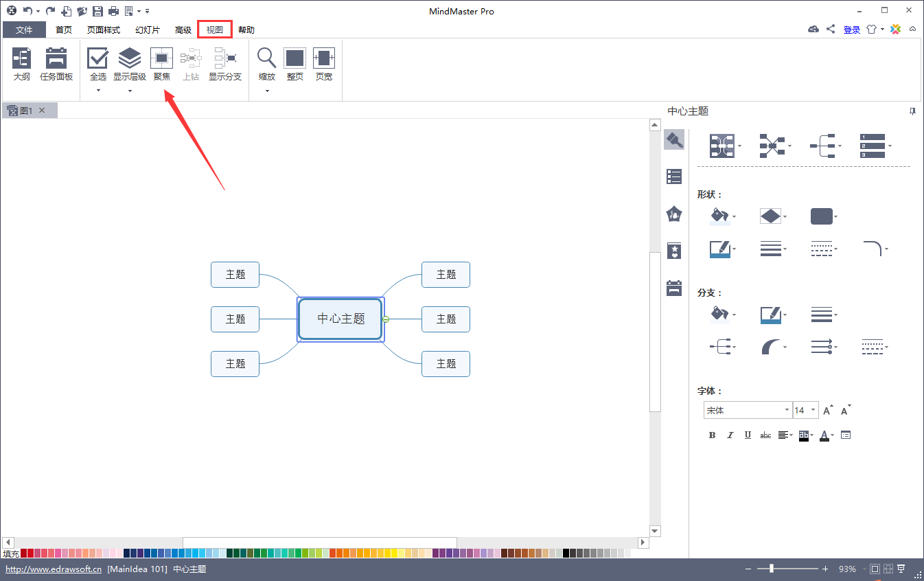Open the edrawsoft.cn website link
Image resolution: width=924 pixels, height=581 pixels.
[x=54, y=569]
